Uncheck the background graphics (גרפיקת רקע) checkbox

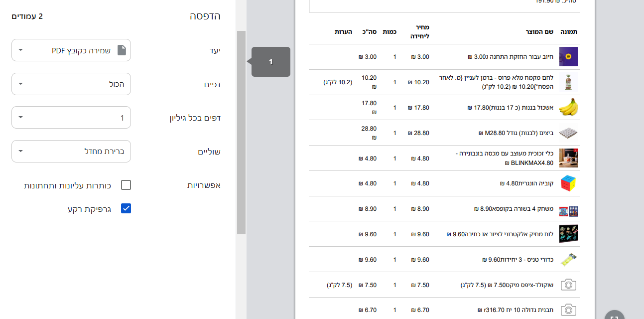pyautogui.click(x=126, y=208)
